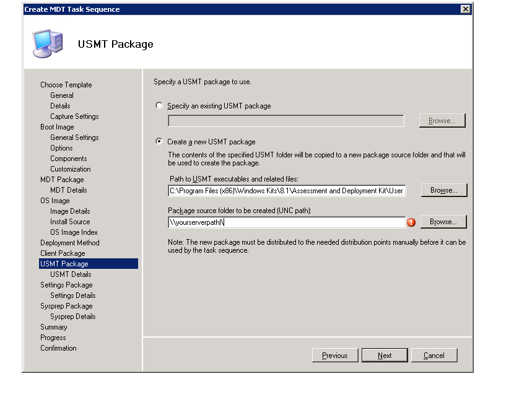The height and width of the screenshot is (420, 514).
Task: Click the computer wizard icon in header
Action: [x=48, y=43]
